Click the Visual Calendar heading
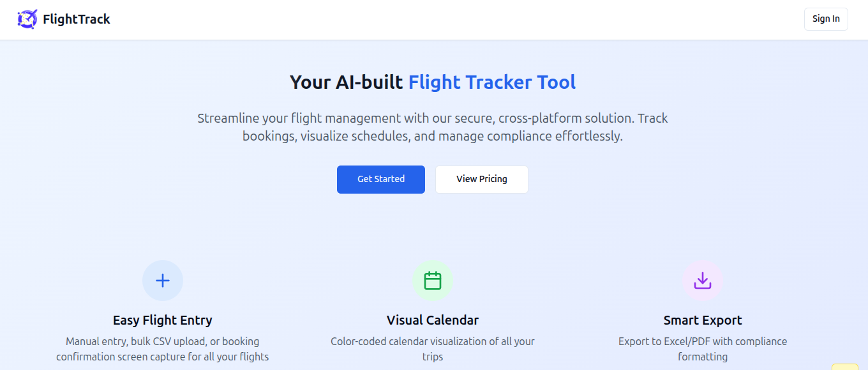The height and width of the screenshot is (370, 868). point(433,320)
